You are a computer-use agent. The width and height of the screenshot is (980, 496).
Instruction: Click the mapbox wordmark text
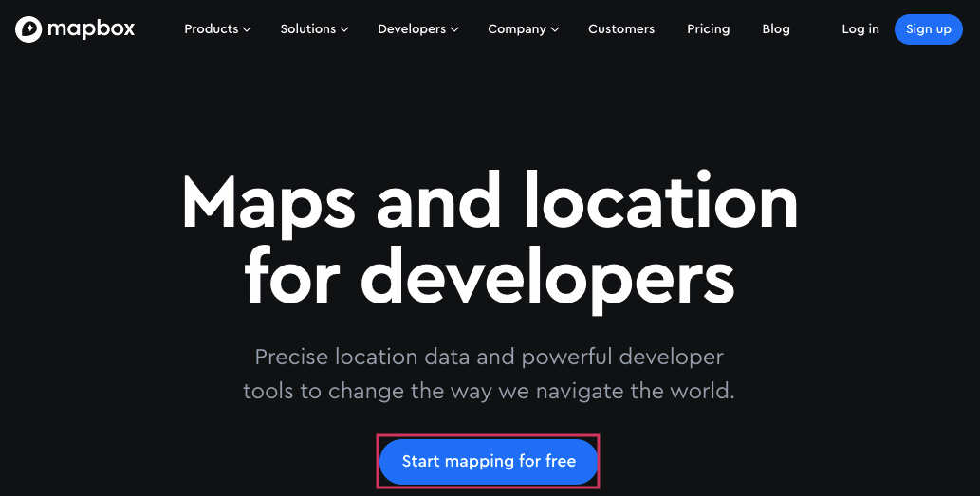click(91, 28)
